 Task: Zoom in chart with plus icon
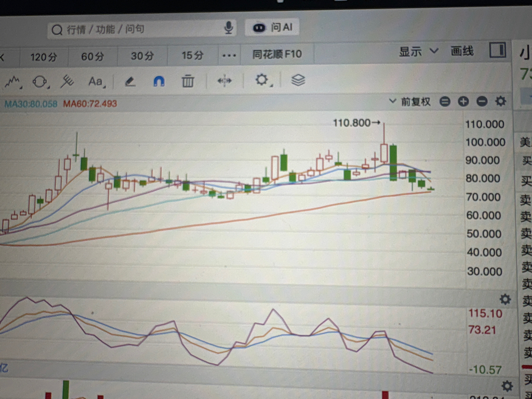[463, 101]
